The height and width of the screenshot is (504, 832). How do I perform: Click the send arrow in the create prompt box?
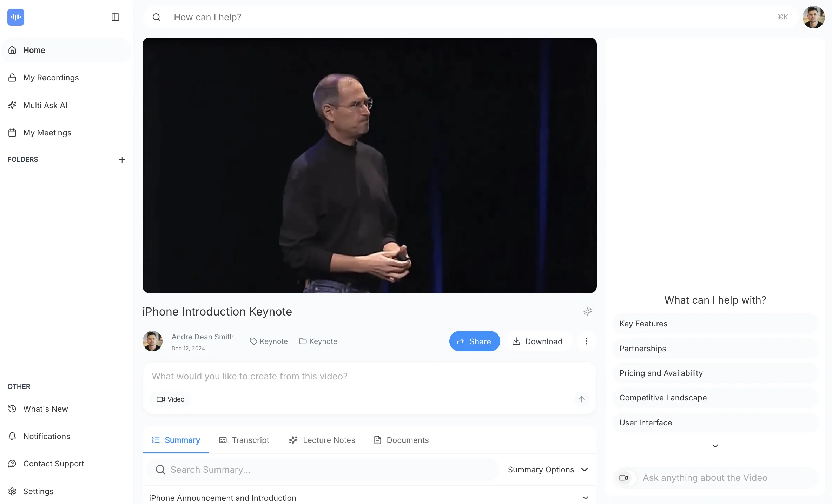click(x=581, y=399)
